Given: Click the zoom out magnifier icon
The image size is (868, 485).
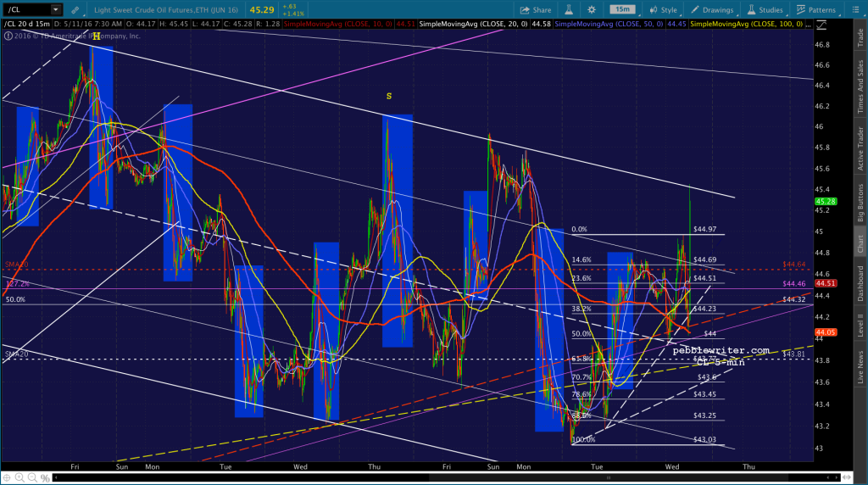Looking at the screenshot, I should [33, 478].
